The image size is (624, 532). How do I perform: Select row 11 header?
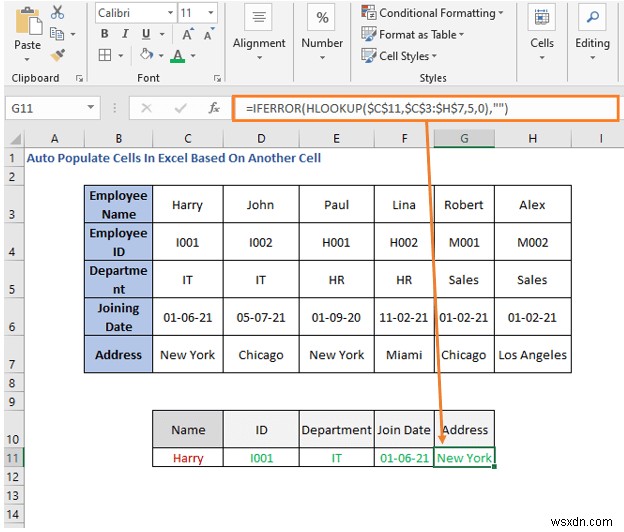[x=13, y=458]
